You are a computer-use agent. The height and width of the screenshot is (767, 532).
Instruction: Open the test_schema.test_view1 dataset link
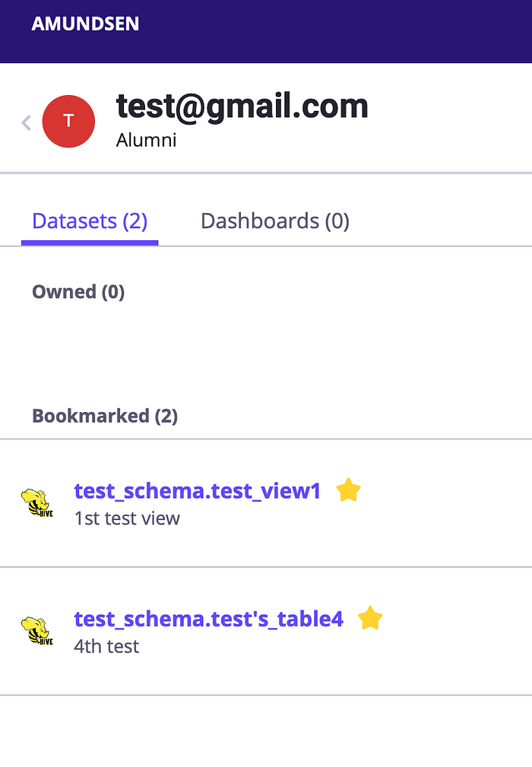pos(197,491)
